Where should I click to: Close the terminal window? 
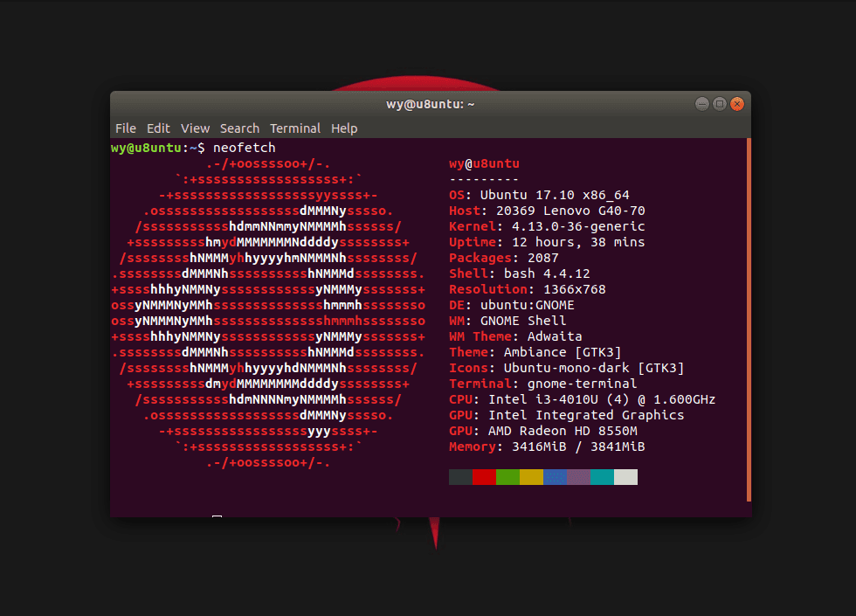737,104
